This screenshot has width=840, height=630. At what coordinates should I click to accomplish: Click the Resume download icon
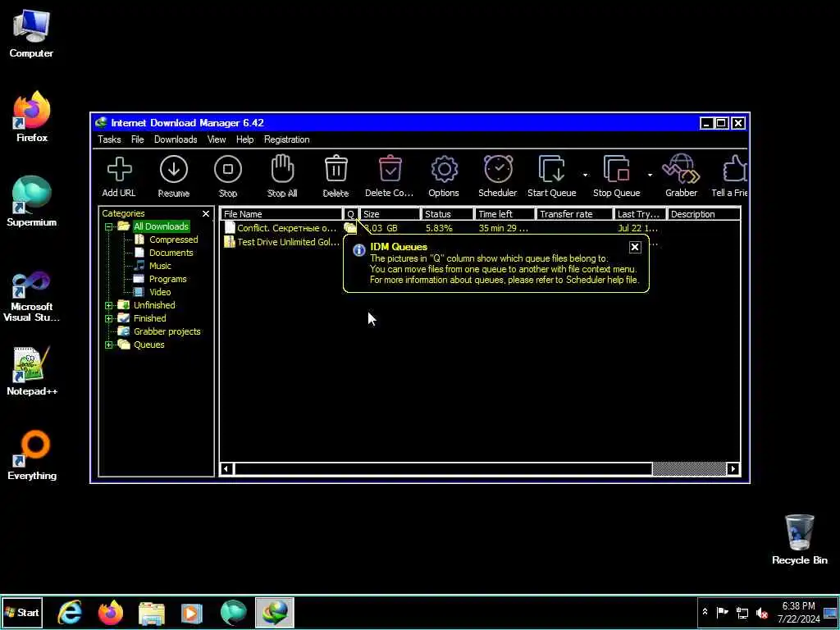[174, 170]
